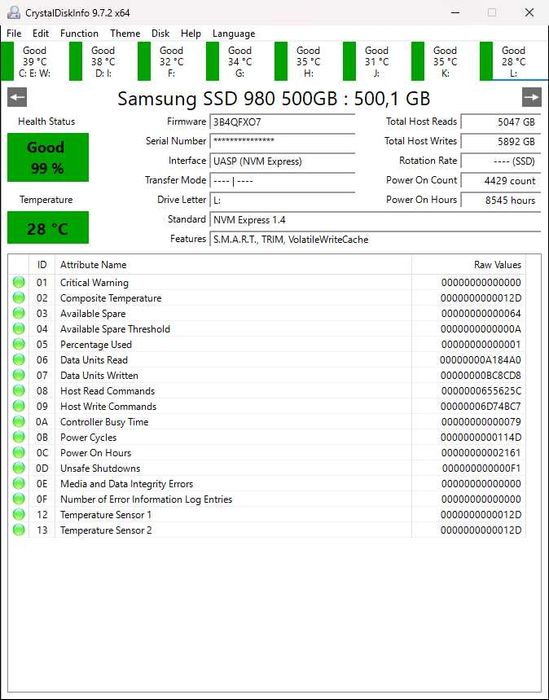Go to next disk with right arrow

(532, 97)
